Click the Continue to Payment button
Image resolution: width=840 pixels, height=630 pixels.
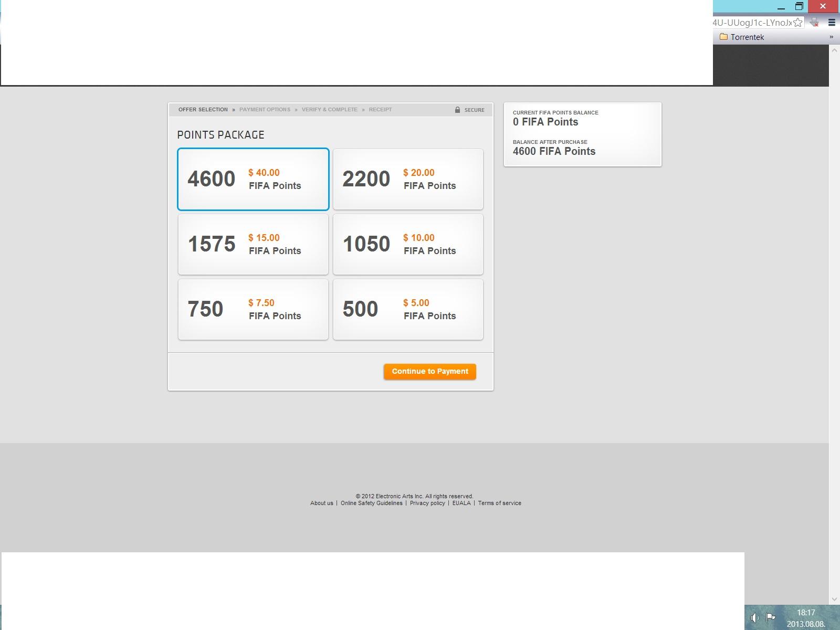(x=430, y=371)
